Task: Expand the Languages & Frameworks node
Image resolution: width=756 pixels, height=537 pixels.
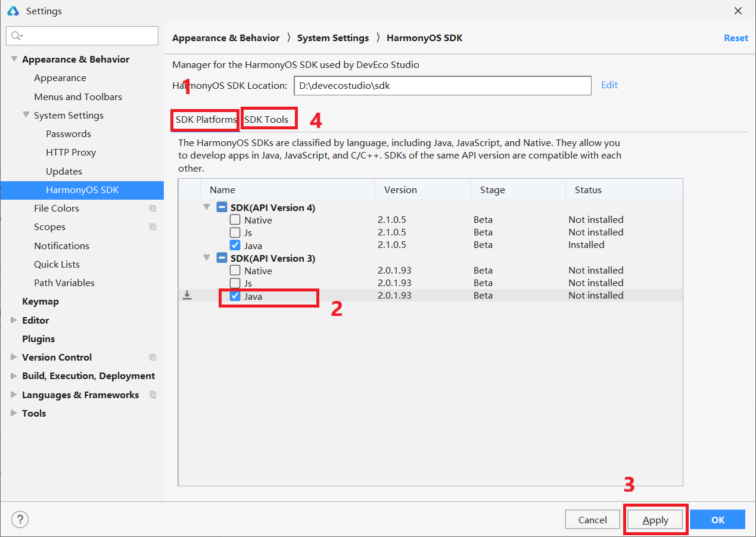Action: click(14, 395)
